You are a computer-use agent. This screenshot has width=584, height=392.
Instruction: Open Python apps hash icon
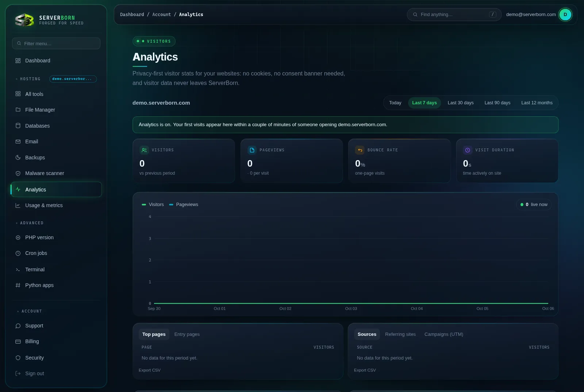click(18, 285)
